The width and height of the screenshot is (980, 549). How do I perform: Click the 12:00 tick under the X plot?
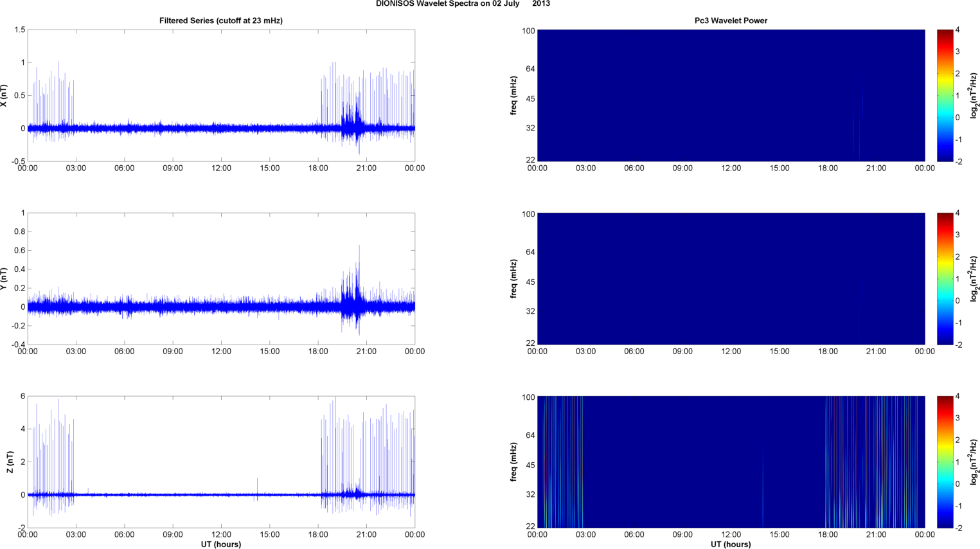(221, 168)
